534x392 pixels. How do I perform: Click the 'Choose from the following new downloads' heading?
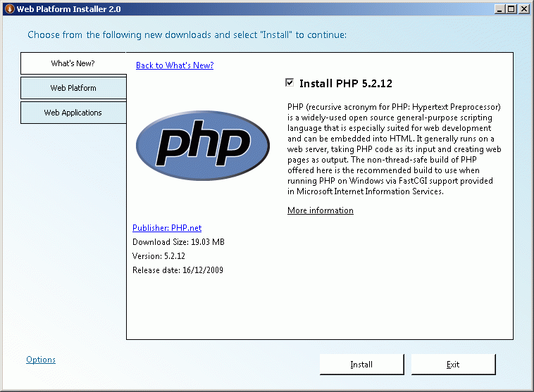click(x=187, y=34)
